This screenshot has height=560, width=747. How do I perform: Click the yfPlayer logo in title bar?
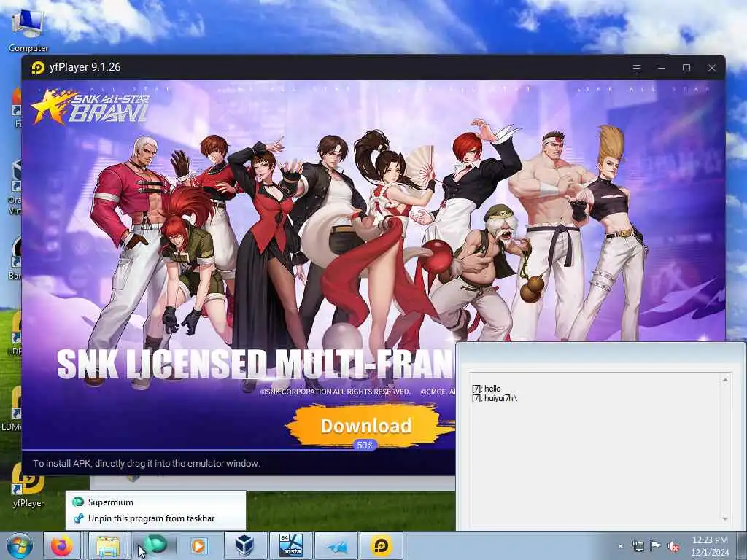[38, 68]
